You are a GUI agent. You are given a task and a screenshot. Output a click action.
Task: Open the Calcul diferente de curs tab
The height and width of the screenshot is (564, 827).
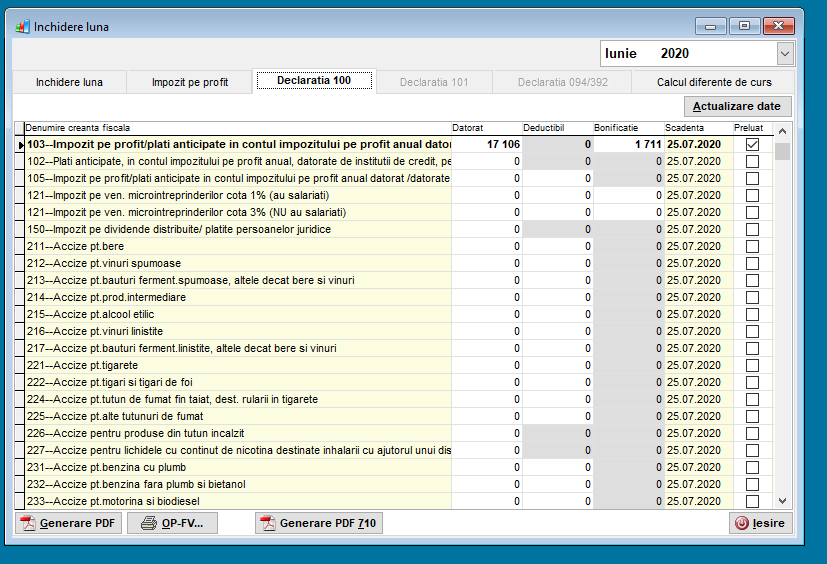[x=714, y=82]
